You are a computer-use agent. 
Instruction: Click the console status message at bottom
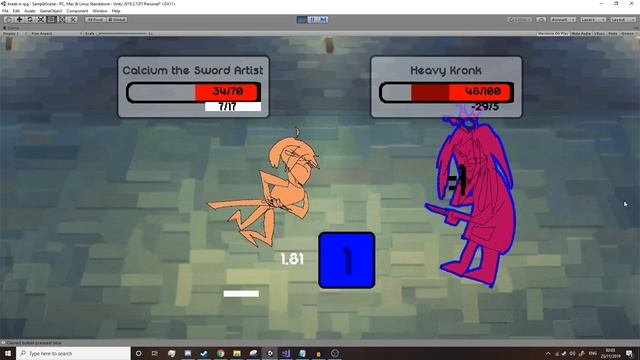tap(33, 343)
